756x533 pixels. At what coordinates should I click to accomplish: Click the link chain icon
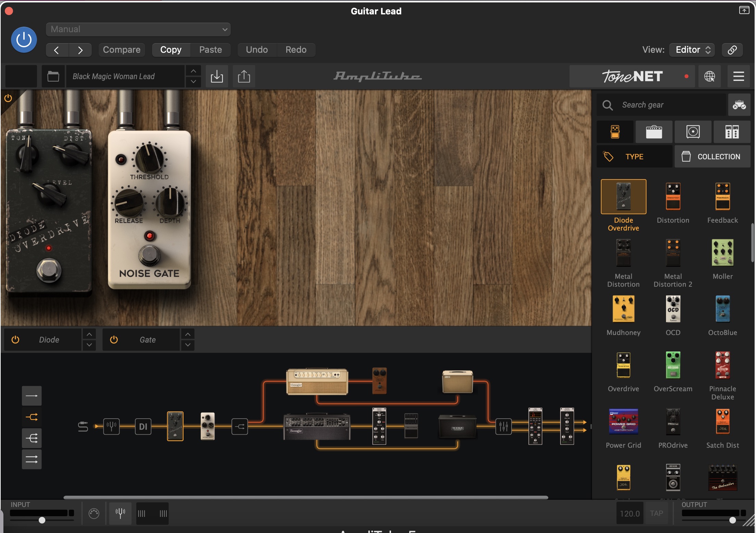732,50
